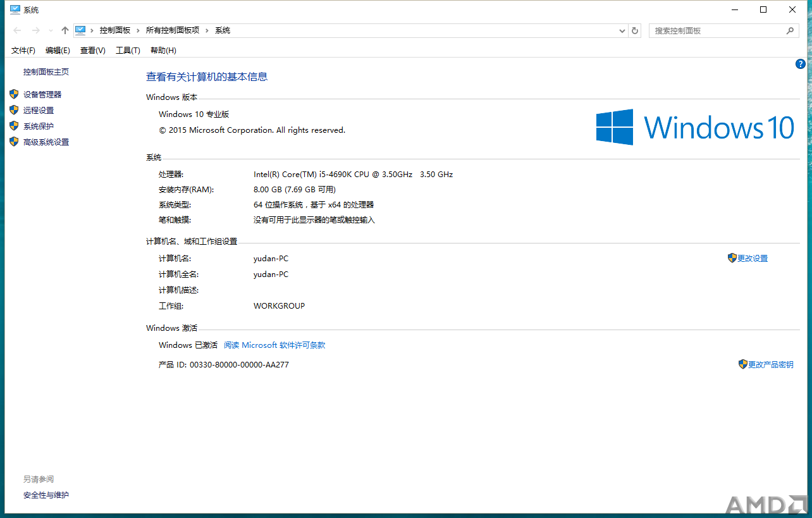Refresh the control panel page
The height and width of the screenshot is (518, 812).
pyautogui.click(x=635, y=30)
